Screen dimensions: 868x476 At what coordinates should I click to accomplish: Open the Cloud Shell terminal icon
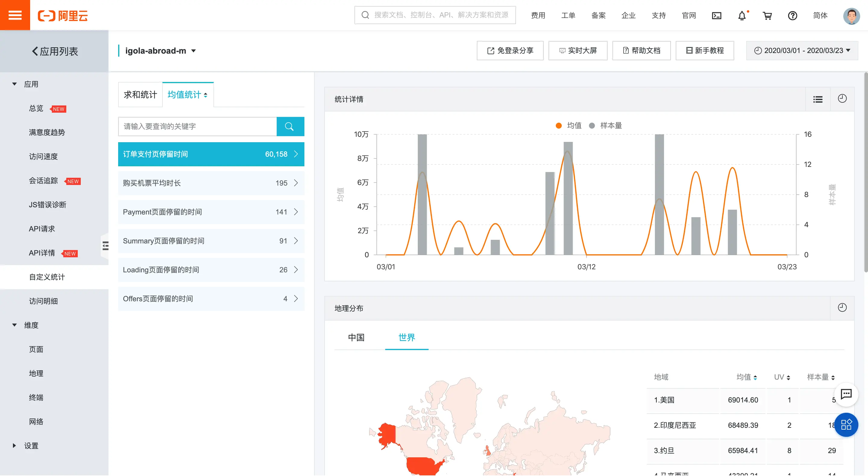pos(716,15)
